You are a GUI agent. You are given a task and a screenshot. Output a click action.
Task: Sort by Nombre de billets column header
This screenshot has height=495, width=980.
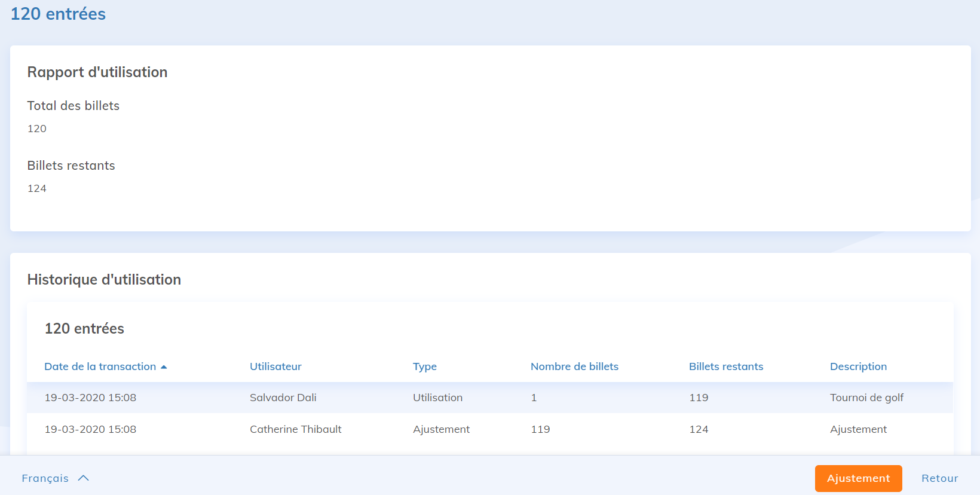pyautogui.click(x=574, y=366)
